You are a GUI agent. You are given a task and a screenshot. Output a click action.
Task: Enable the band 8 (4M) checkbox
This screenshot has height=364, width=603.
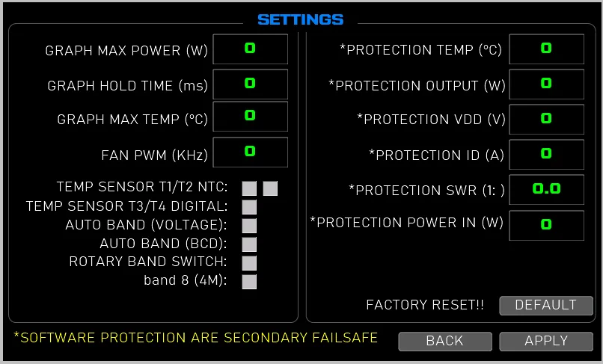pos(249,281)
